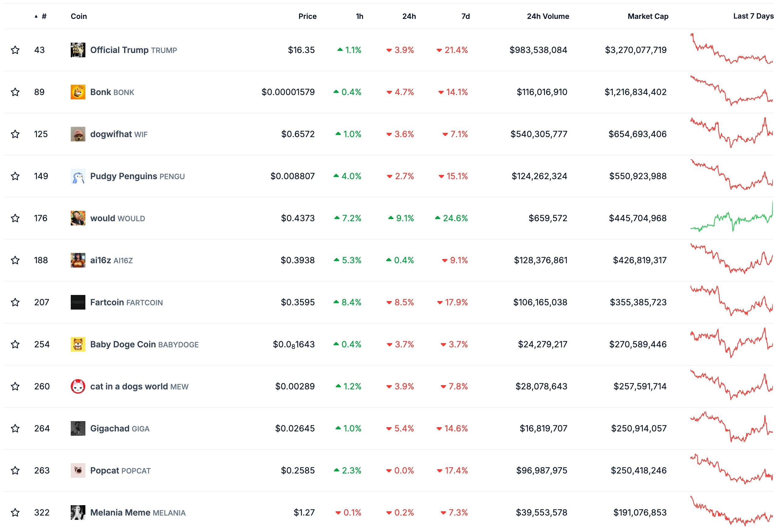Click the Bonk coin logo icon
The width and height of the screenshot is (774, 532).
(x=78, y=92)
